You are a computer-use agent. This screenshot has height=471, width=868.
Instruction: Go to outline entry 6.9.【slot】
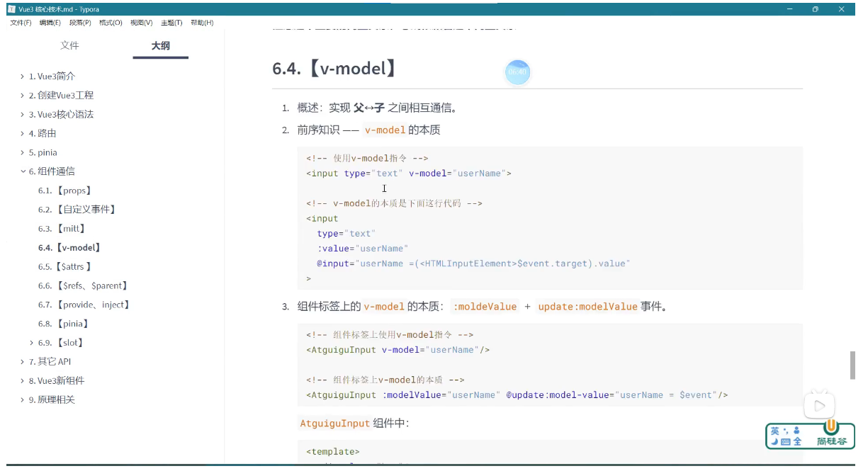tap(62, 343)
